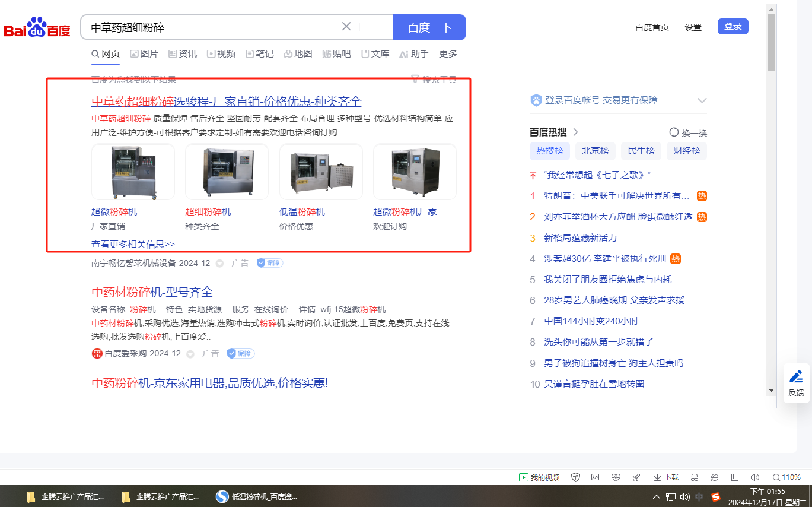Open the 下载 downloads manager
Viewport: 812px width, 507px height.
pos(666,477)
